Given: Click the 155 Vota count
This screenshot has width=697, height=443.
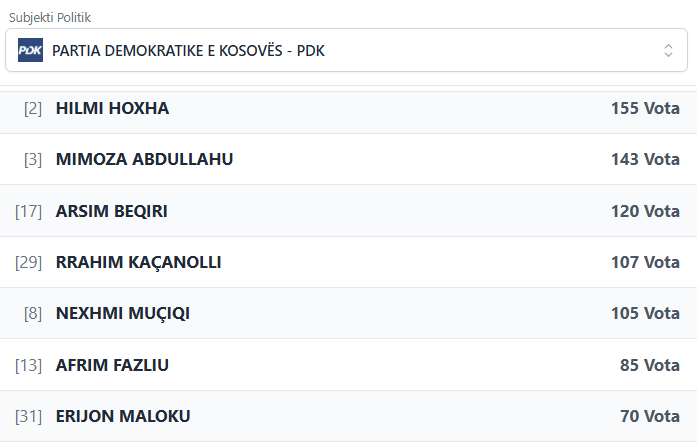Looking at the screenshot, I should pyautogui.click(x=645, y=108).
